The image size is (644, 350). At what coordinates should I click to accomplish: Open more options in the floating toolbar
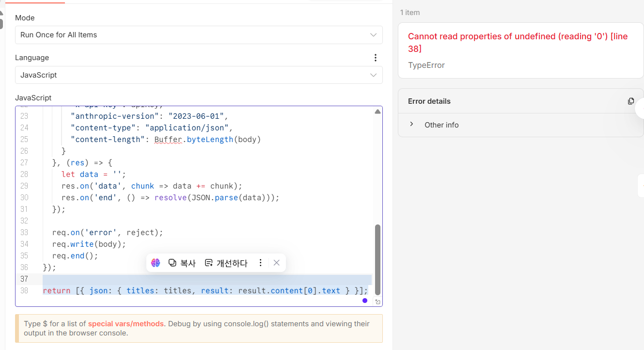click(x=260, y=263)
